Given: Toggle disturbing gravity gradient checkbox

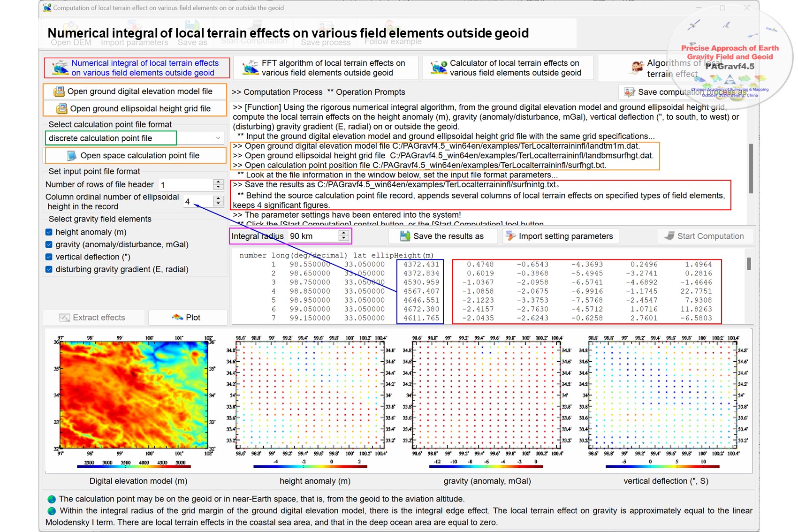Looking at the screenshot, I should (x=49, y=269).
